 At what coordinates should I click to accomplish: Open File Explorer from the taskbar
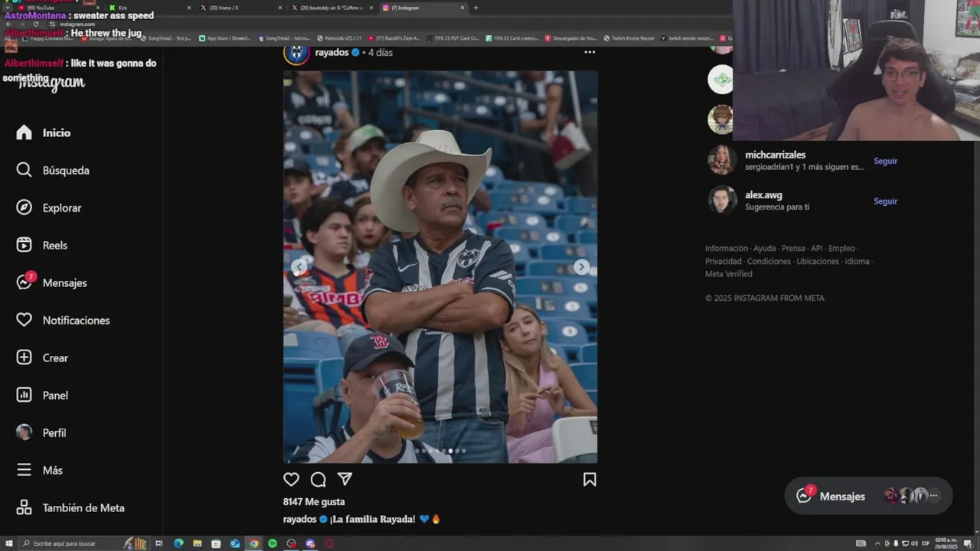pyautogui.click(x=198, y=543)
